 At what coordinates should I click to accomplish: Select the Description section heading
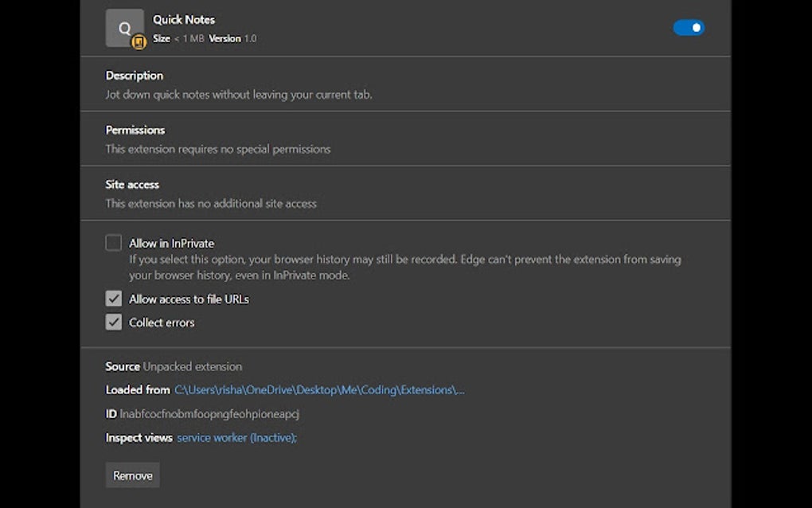click(x=134, y=75)
